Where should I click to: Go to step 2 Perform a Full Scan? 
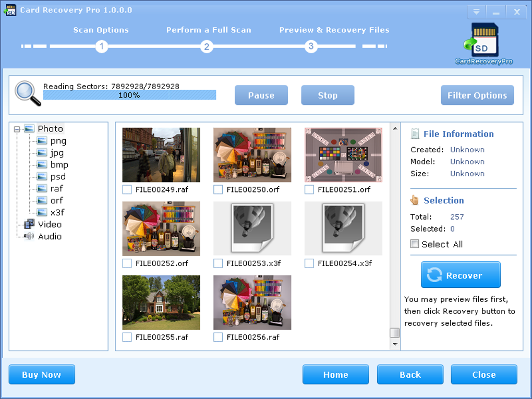click(x=207, y=46)
